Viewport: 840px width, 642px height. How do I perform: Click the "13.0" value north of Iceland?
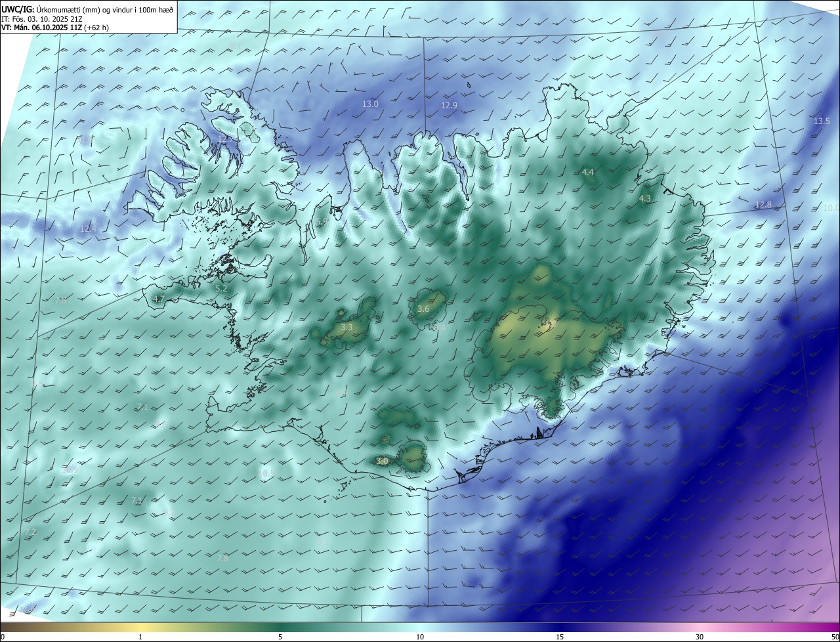click(x=370, y=104)
